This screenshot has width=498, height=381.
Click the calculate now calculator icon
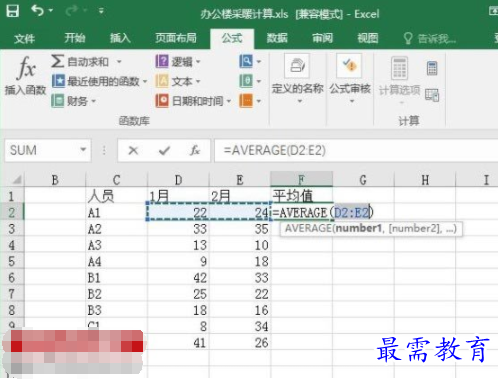432,68
